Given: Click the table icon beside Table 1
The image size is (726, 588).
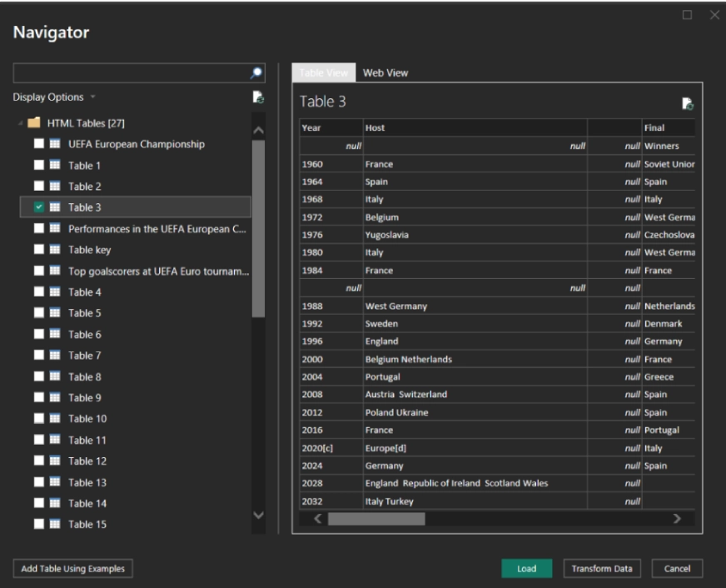Looking at the screenshot, I should [55, 164].
